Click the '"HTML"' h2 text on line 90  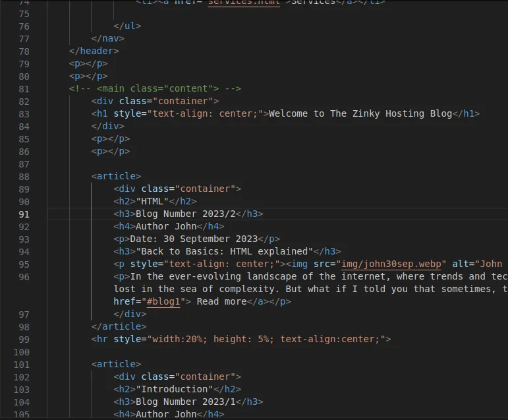tap(152, 201)
